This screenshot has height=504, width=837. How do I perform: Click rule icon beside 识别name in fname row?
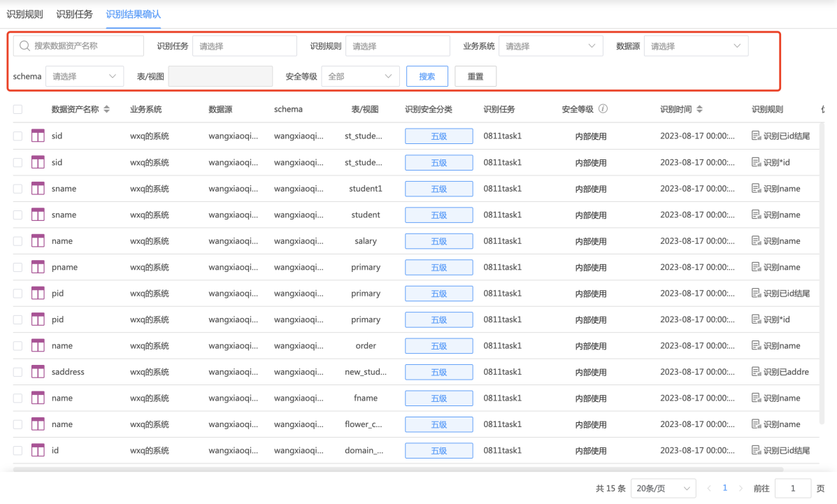pyautogui.click(x=756, y=398)
